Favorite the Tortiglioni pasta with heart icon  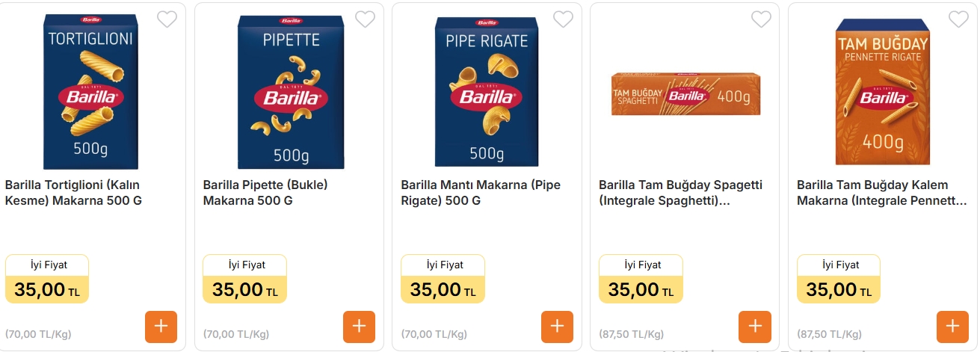click(x=167, y=19)
